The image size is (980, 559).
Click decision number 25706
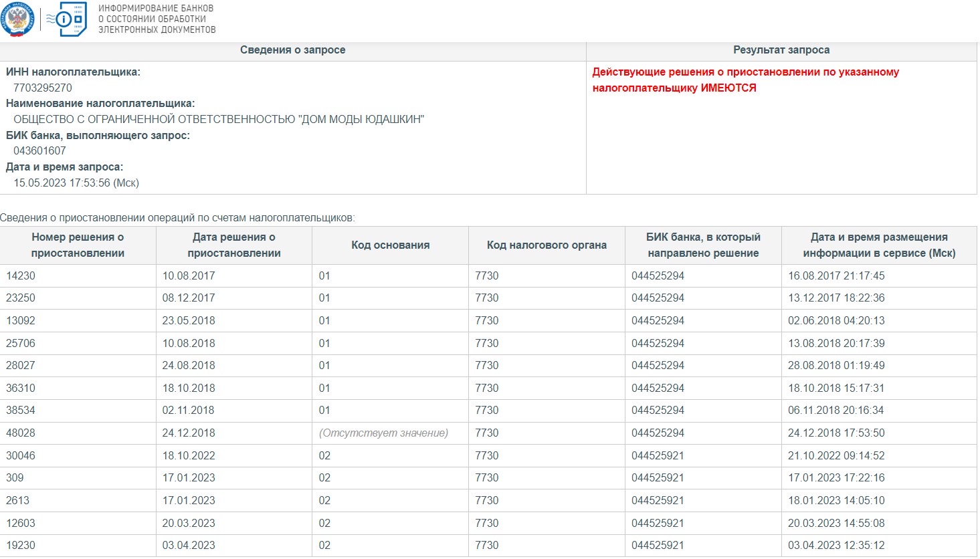[x=21, y=344]
